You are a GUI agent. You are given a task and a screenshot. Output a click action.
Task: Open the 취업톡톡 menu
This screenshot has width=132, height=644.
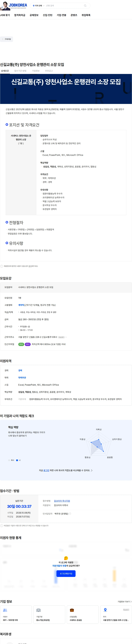pos(86,15)
